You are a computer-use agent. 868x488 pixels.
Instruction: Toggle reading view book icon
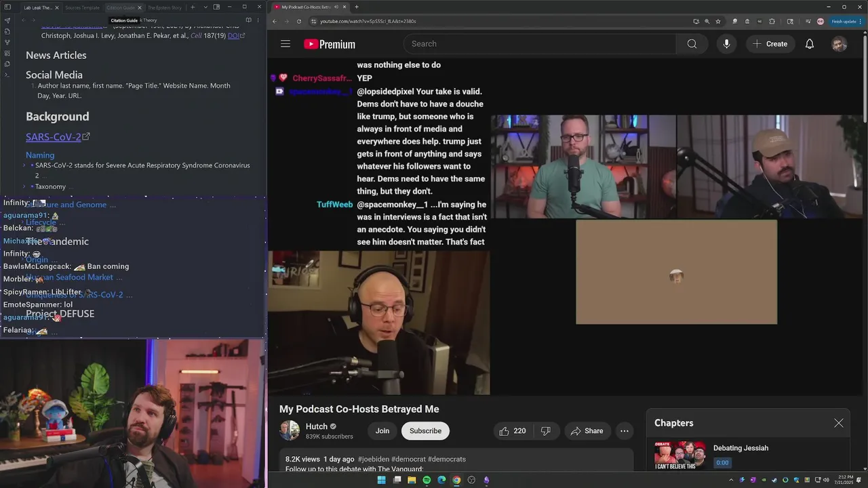(x=248, y=20)
